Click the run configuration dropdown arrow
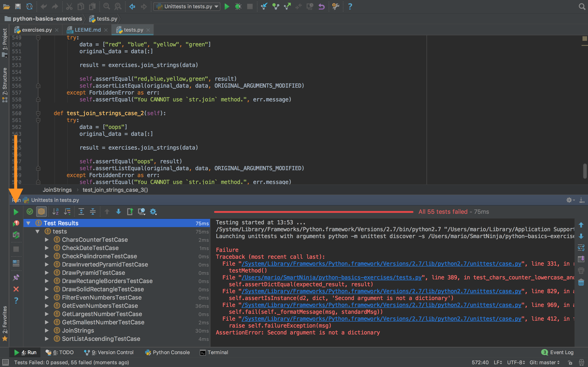 [x=216, y=6]
